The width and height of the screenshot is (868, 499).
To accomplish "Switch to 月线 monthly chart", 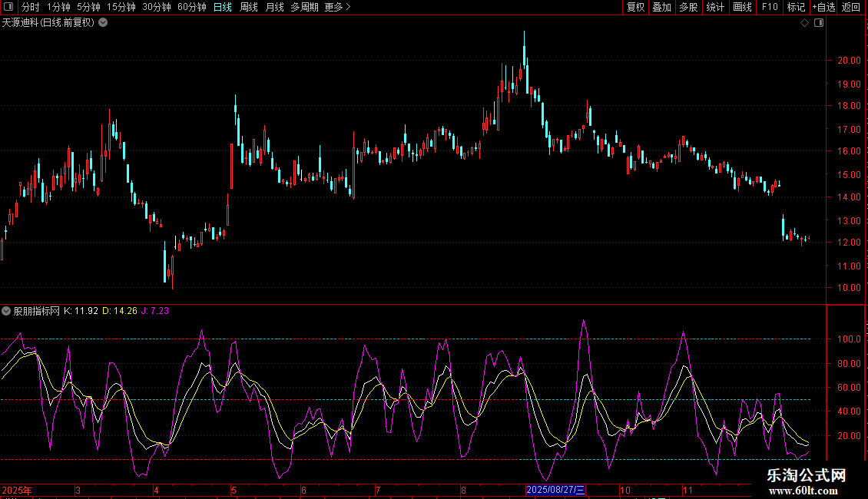I will click(274, 7).
